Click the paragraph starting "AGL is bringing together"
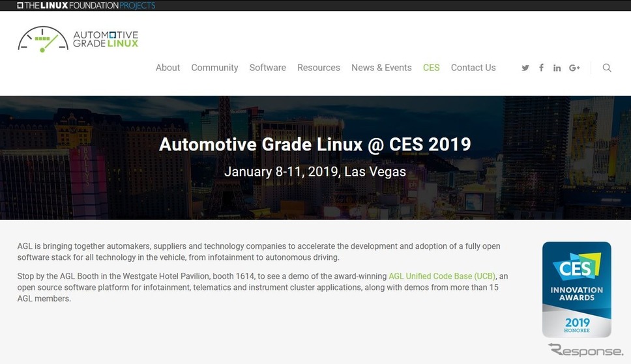631x364 pixels. (x=259, y=252)
